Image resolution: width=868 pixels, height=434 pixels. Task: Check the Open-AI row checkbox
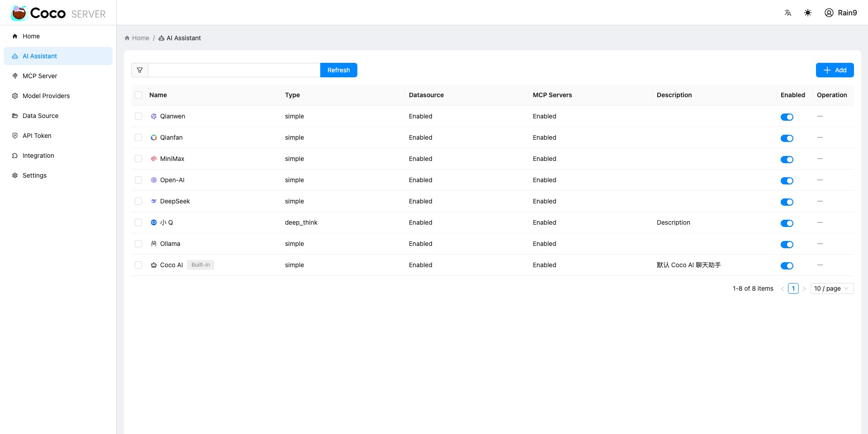[138, 180]
